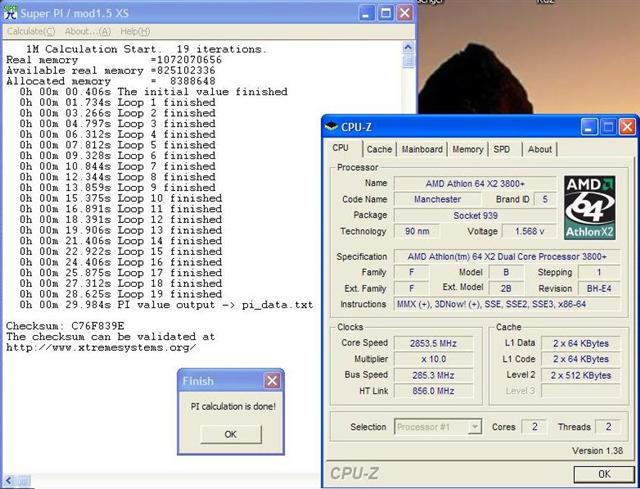Viewport: 640px width, 489px height.
Task: Click the Name field AMD Athlon 64 X2 3800+
Action: coord(475,183)
